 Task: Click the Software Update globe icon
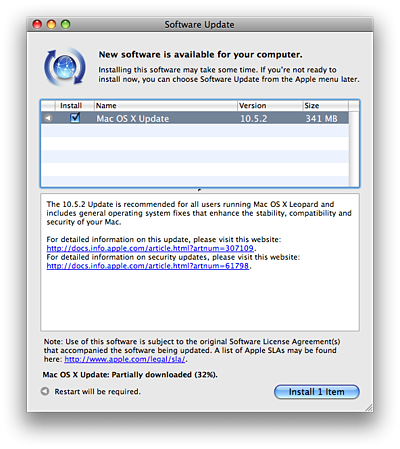click(x=65, y=67)
